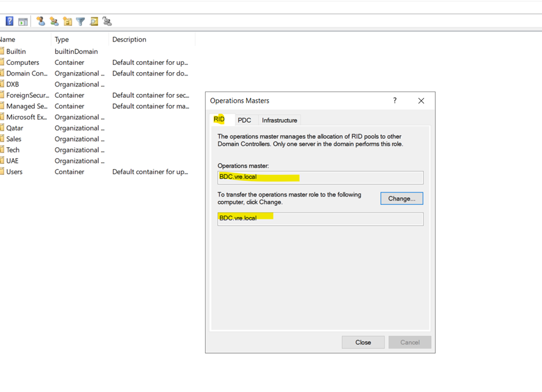Click the Help toolbar icon
The image size is (542, 392).
(9, 22)
